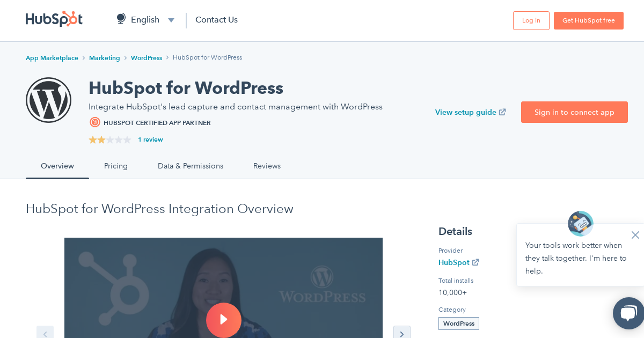Select the Reviews tab
Image resolution: width=644 pixels, height=338 pixels.
click(x=267, y=166)
